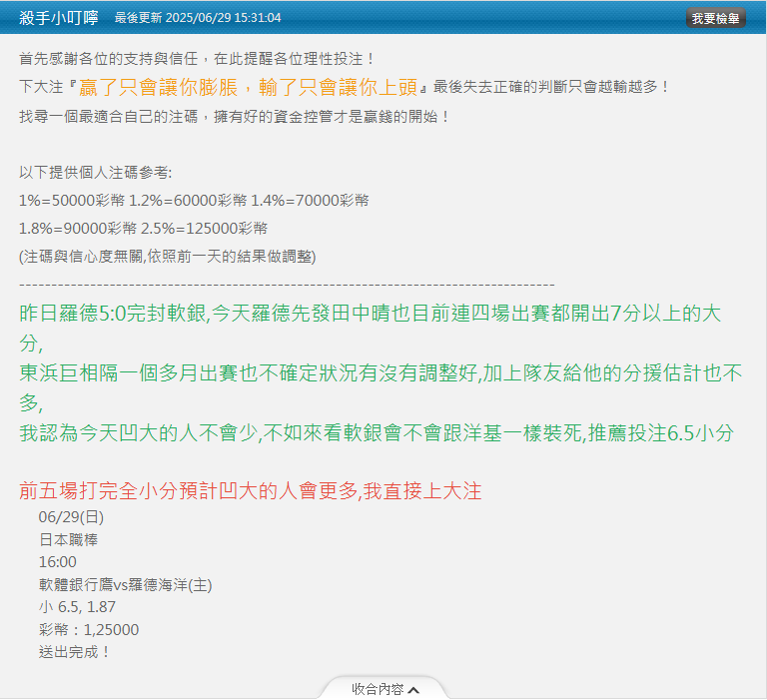Click the 最後更新 2025/06/29 15:31:04 timestamp
The width and height of the screenshot is (767, 700).
(198, 18)
